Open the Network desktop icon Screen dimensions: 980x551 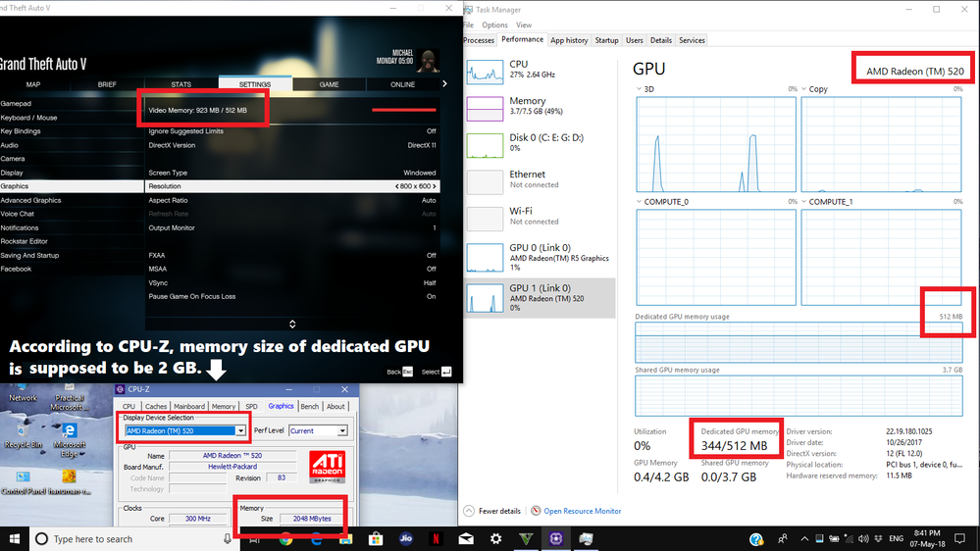(24, 393)
